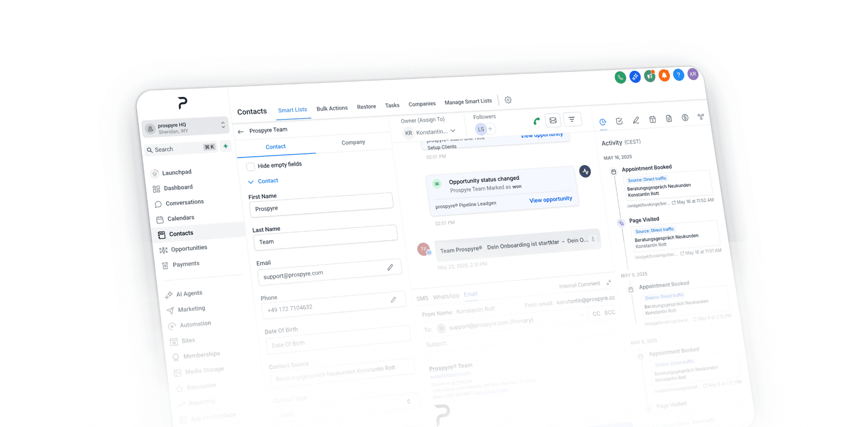The width and height of the screenshot is (868, 427).
Task: Select the SMS message channel tab
Action: pos(422,298)
